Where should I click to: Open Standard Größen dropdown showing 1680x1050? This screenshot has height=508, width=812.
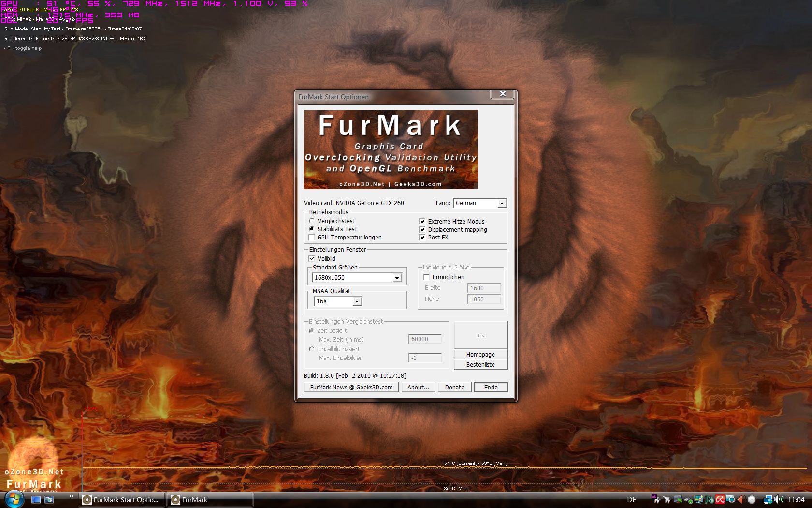[x=357, y=278]
